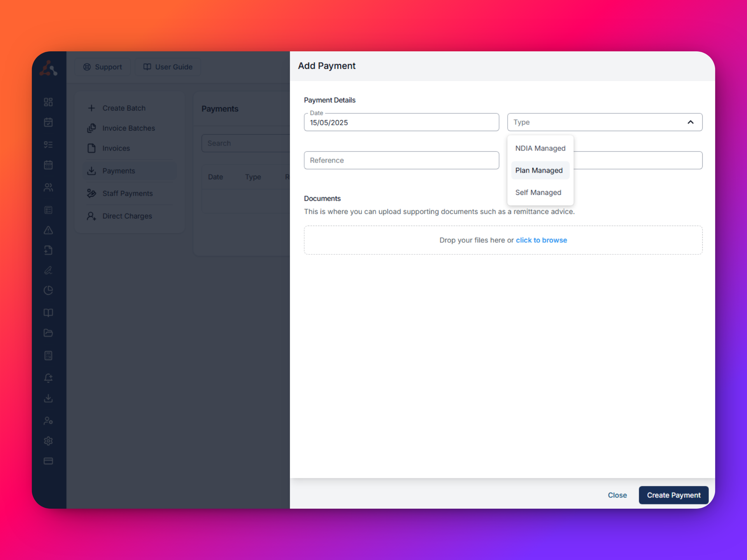The image size is (747, 560).
Task: Select the calendar with checkmark icon
Action: tap(48, 122)
